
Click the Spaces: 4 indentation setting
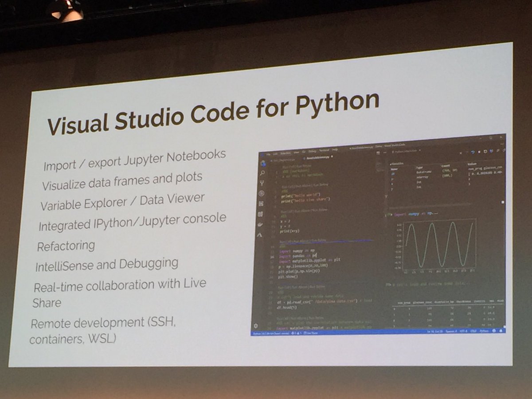click(x=452, y=331)
